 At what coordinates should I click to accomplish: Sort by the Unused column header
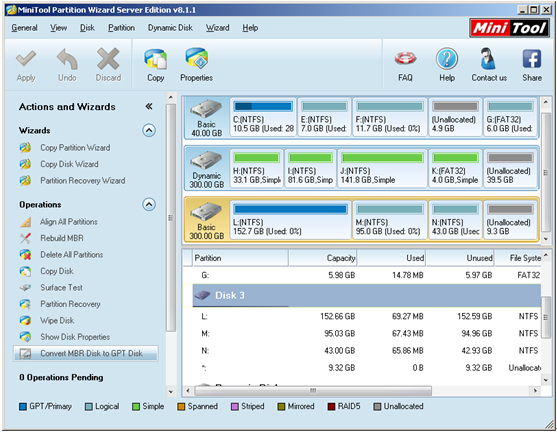(460, 258)
